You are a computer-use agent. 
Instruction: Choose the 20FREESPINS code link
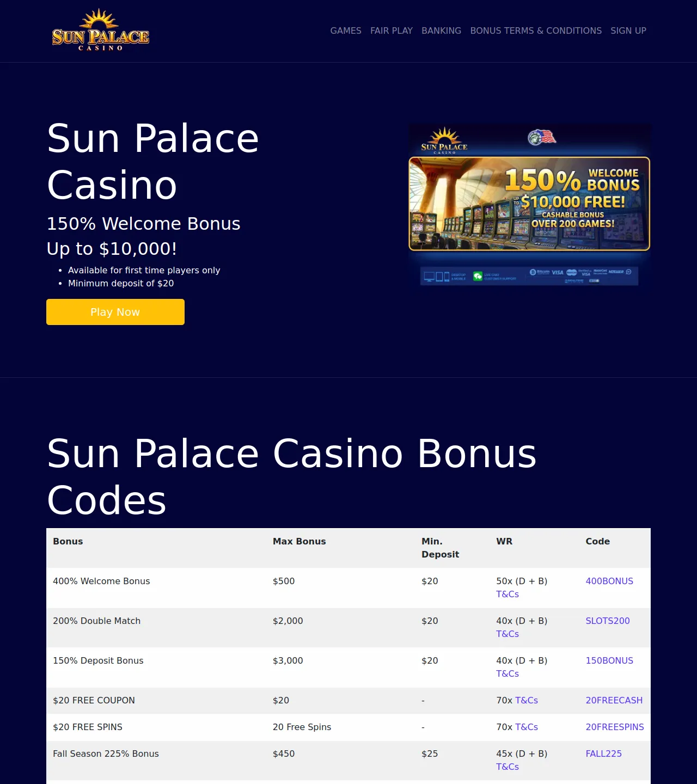click(x=615, y=727)
